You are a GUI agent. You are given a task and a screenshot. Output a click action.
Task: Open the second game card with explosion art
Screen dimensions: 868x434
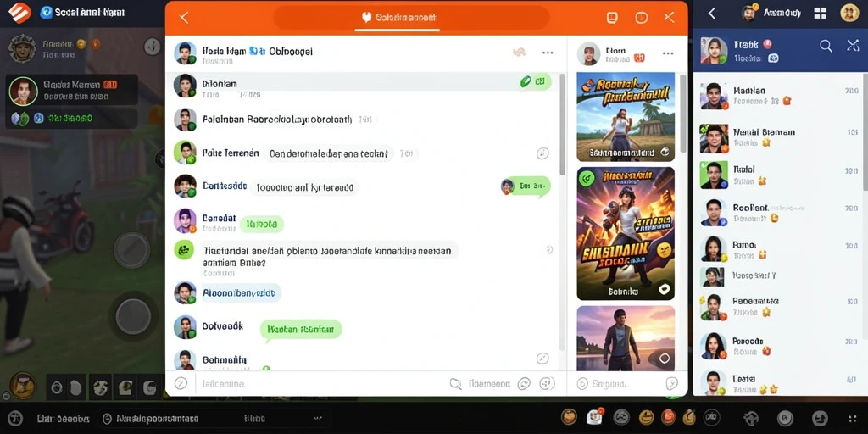(626, 233)
